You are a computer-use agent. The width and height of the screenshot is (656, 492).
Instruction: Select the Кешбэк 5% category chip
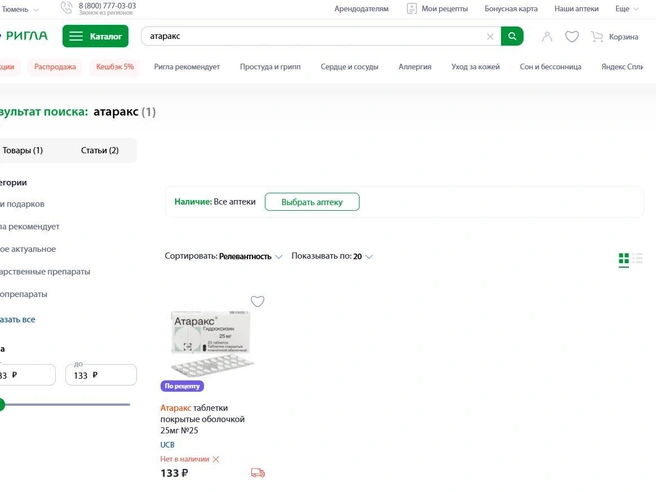click(x=115, y=67)
